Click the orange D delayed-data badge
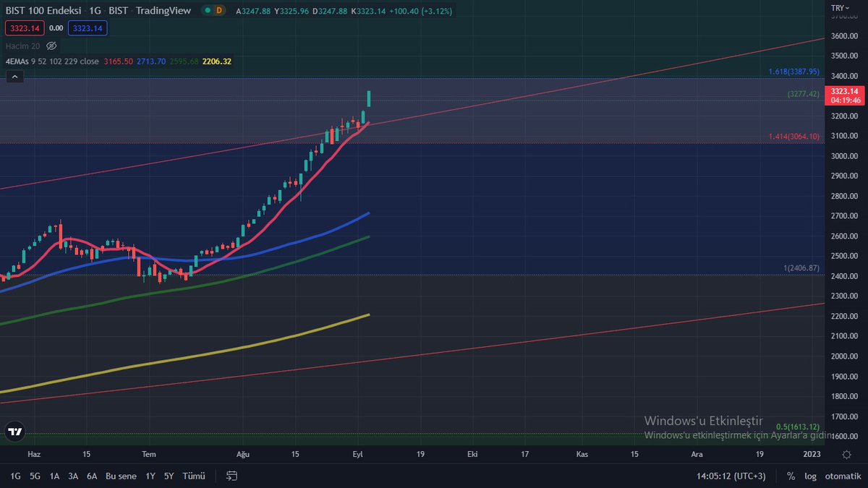Screen dimensions: 868x488 coord(220,10)
